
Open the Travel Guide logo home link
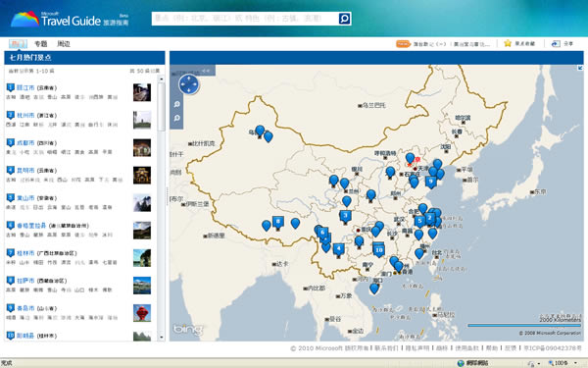(71, 20)
